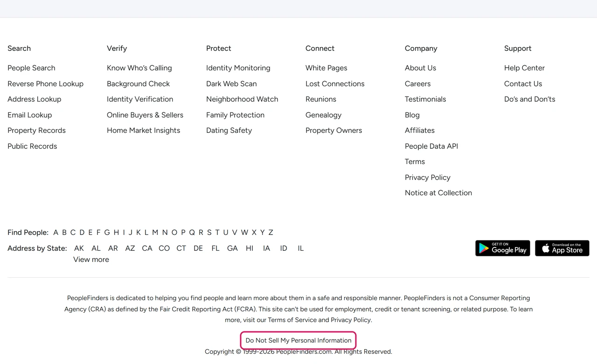This screenshot has height=364, width=597.
Task: Go to Background Check page
Action: (138, 84)
